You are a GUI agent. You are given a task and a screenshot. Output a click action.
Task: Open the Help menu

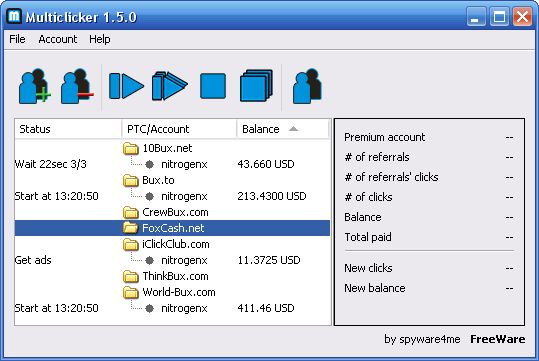click(100, 39)
